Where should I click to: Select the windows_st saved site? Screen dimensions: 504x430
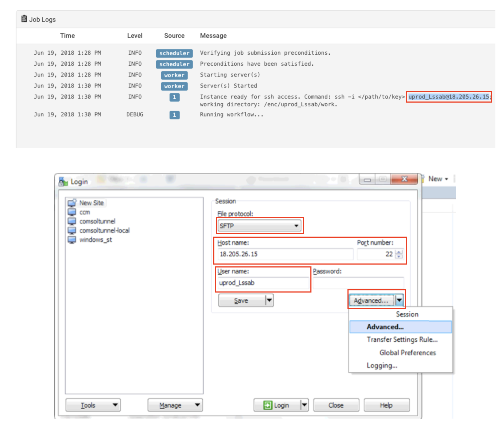(x=95, y=240)
